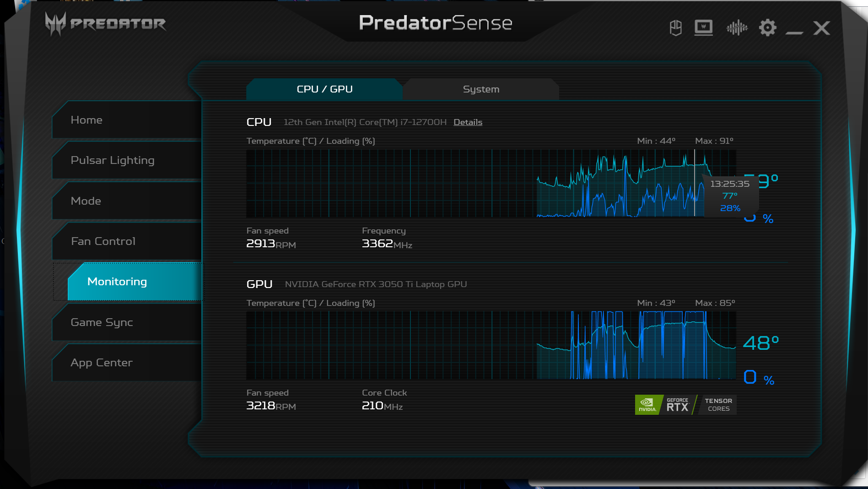Open CPU Details link
This screenshot has height=489, width=868.
point(468,122)
